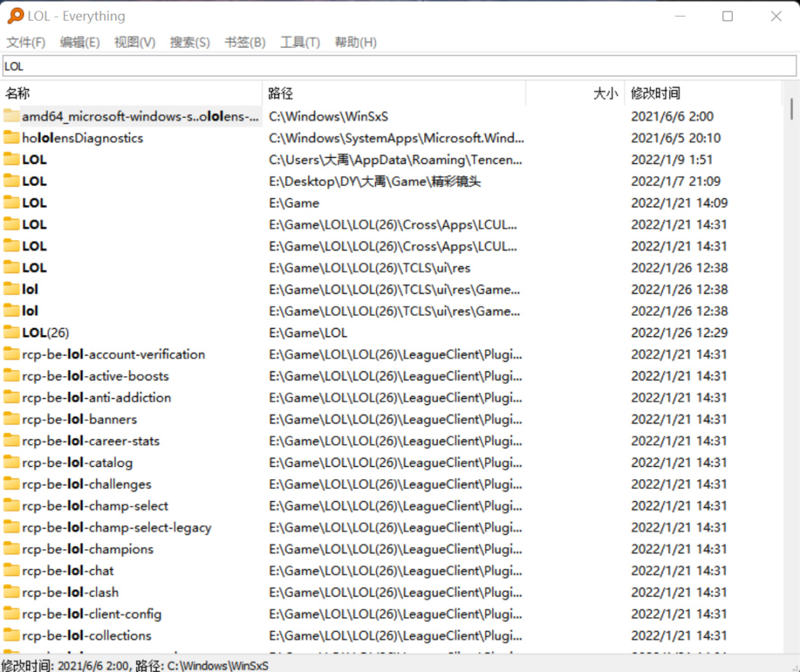Select the rcp-be-lol-client-config folder icon
The height and width of the screenshot is (672, 800).
coord(11,613)
